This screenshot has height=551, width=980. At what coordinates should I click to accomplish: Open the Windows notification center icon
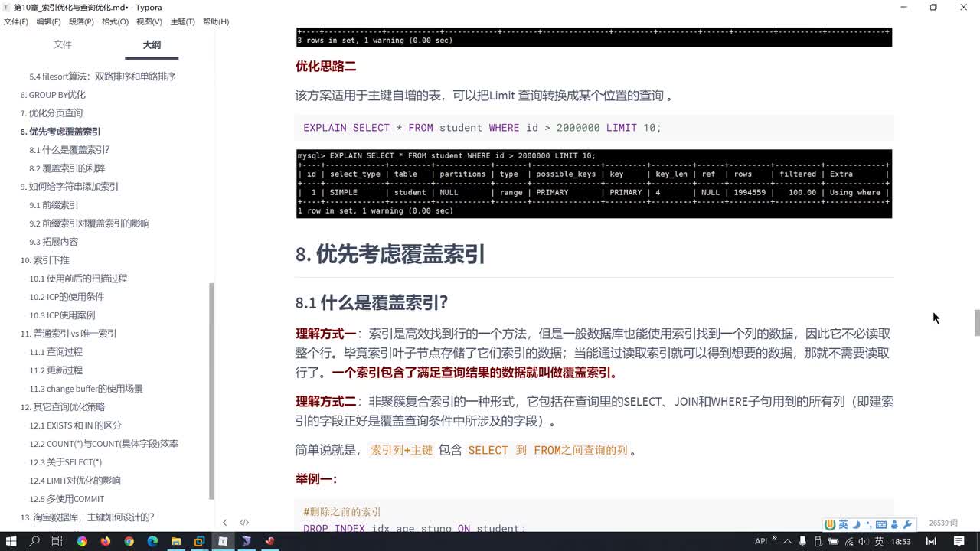(x=959, y=541)
